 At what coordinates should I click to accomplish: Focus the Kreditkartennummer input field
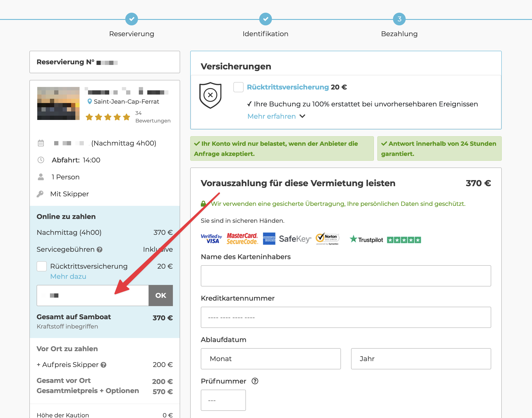pyautogui.click(x=346, y=318)
